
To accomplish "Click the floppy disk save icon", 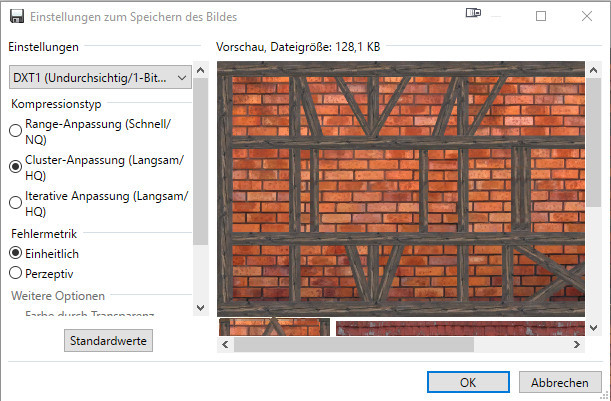I will pyautogui.click(x=17, y=16).
